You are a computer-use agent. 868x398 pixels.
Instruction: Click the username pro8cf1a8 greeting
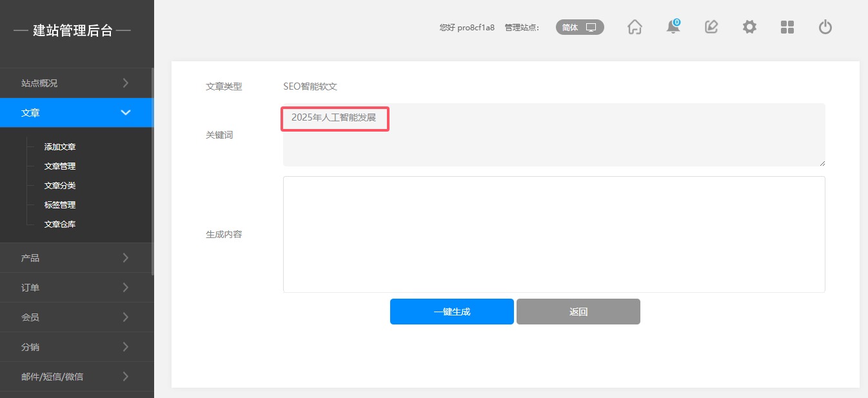(467, 28)
